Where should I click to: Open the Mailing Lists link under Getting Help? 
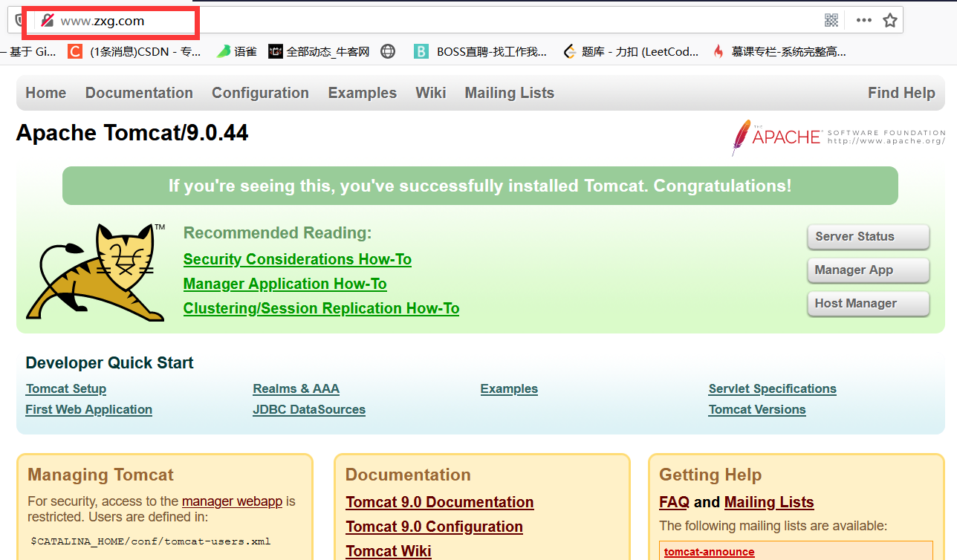tap(769, 502)
